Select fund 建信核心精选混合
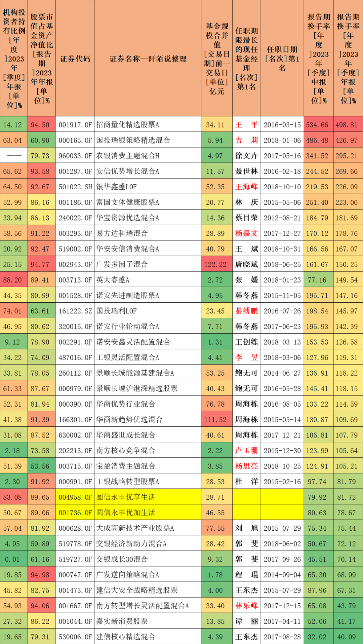Screen dimensions: 363x644 click(x=126, y=637)
